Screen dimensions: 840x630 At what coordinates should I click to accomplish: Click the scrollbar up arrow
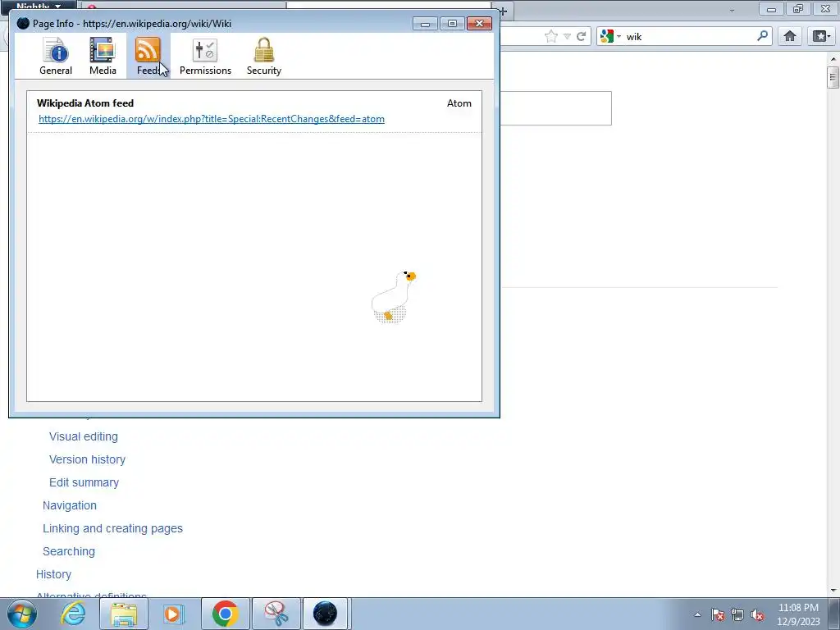[x=833, y=58]
